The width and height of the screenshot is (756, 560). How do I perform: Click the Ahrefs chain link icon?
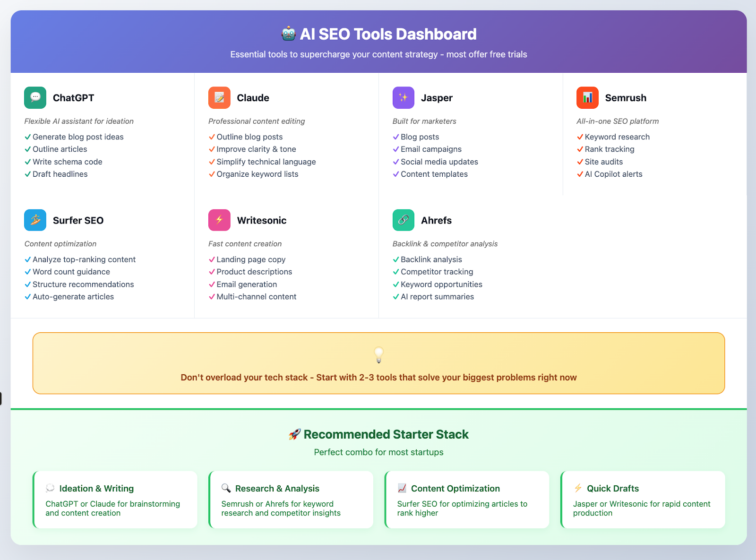(x=404, y=220)
